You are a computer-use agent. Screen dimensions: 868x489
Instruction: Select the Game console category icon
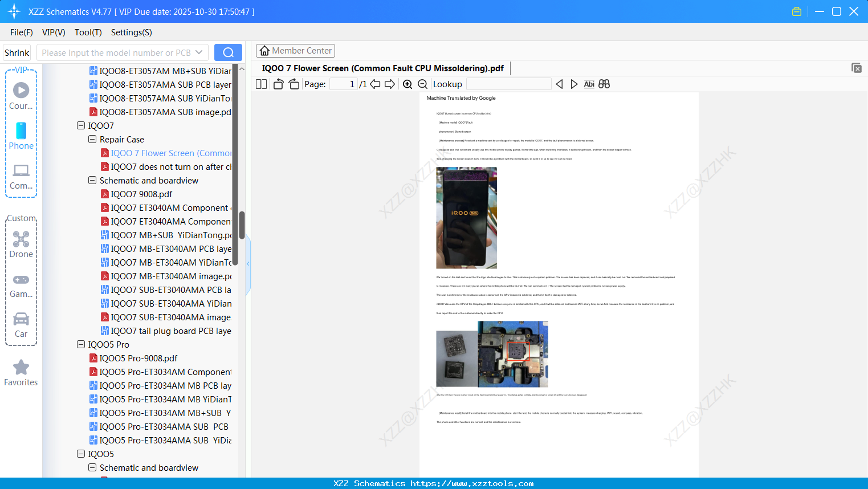(21, 285)
